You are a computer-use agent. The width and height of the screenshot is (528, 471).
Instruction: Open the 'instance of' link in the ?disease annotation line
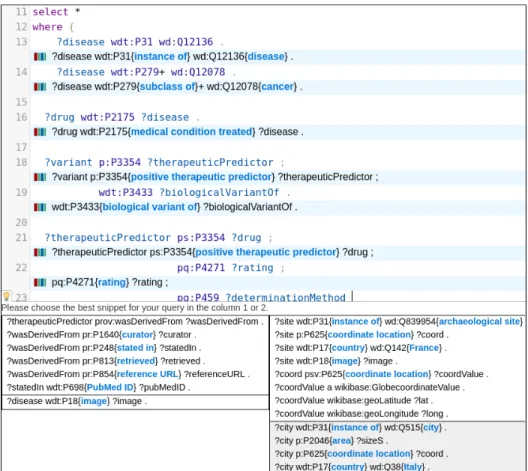161,56
